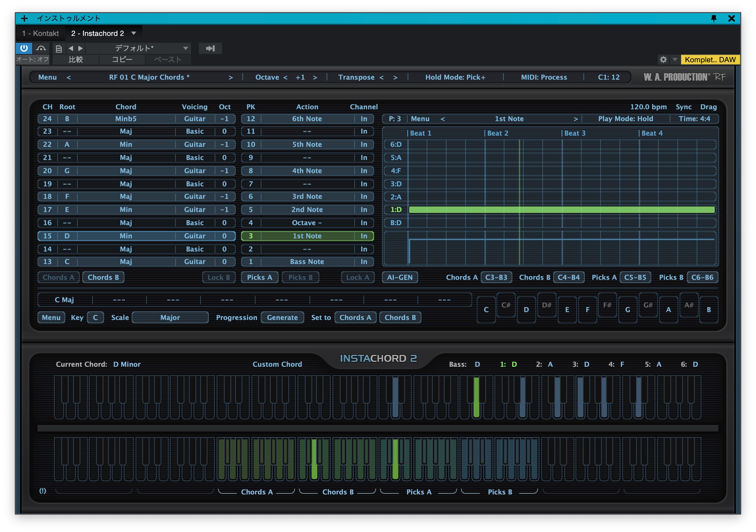This screenshot has width=756, height=532.
Task: Click the exclamation panic icon
Action: (43, 491)
